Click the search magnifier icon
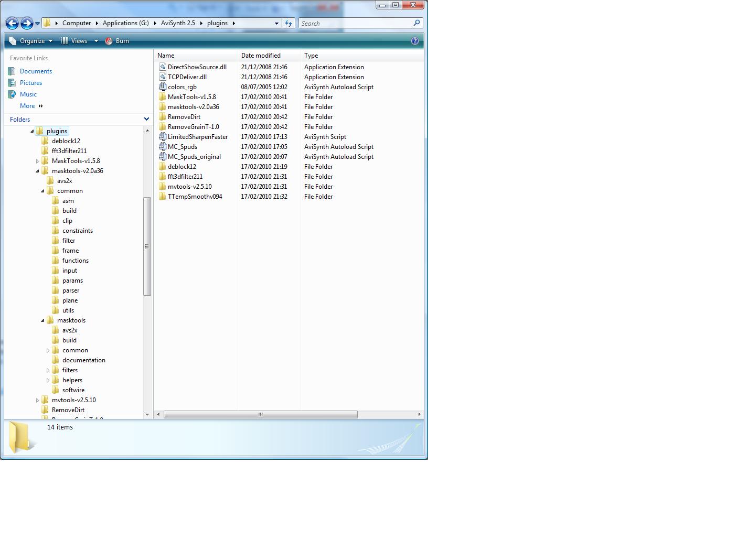The height and width of the screenshot is (560, 747). [x=417, y=23]
